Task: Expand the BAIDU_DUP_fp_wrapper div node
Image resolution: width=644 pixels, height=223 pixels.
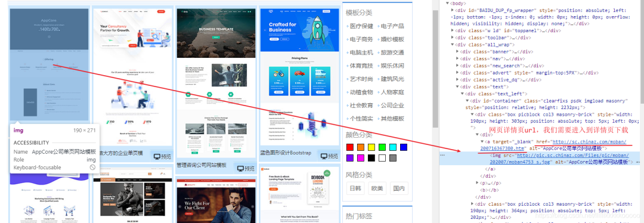Action: click(x=453, y=10)
